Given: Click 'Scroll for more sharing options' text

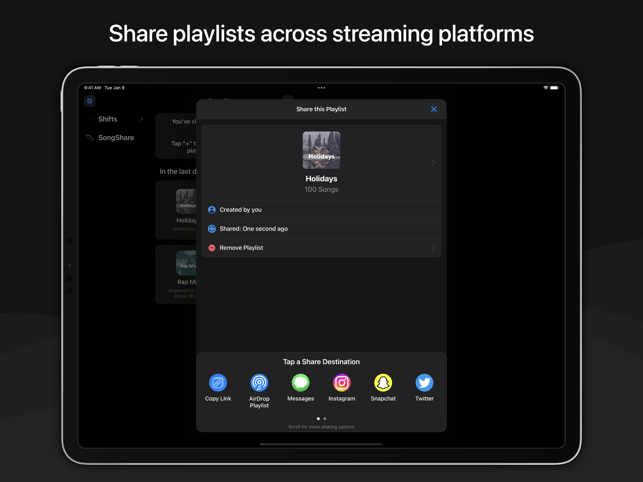Looking at the screenshot, I should [x=322, y=427].
